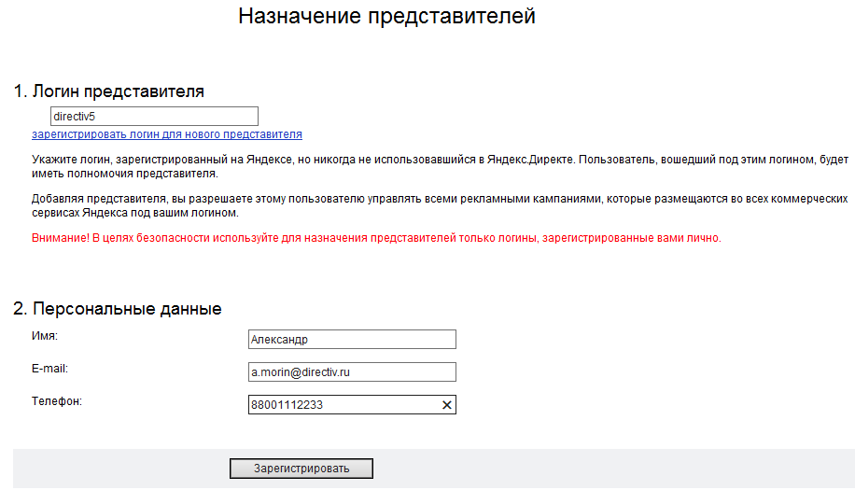Viewport: 855px width, 504px height.
Task: Click the paragraph starting with Добавляя представителя
Action: pos(440,205)
